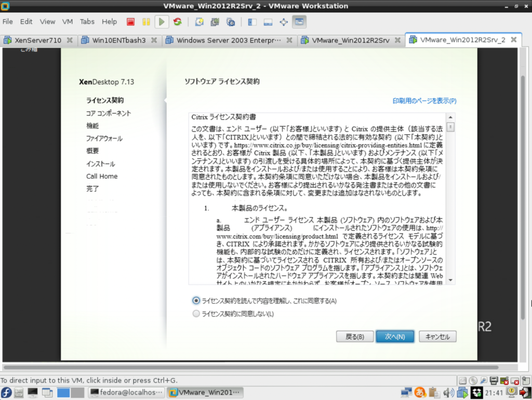This screenshot has width=532, height=400.
Task: Open the Edit menu
Action: pos(26,22)
